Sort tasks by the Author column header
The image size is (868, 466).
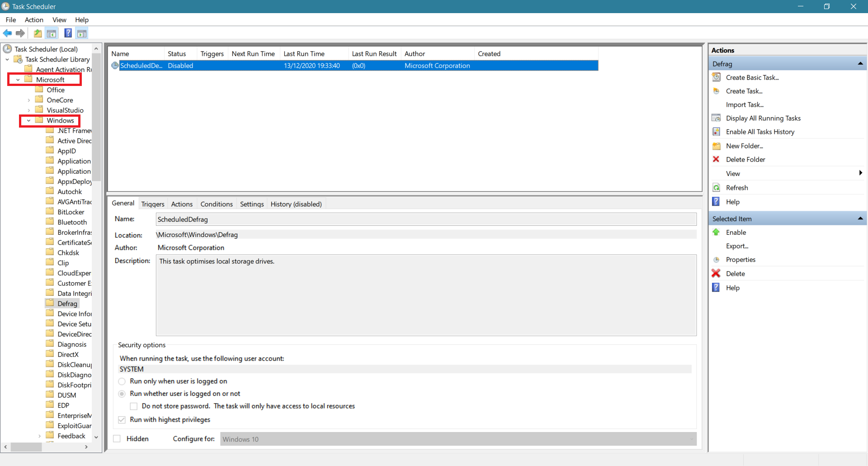coord(438,54)
